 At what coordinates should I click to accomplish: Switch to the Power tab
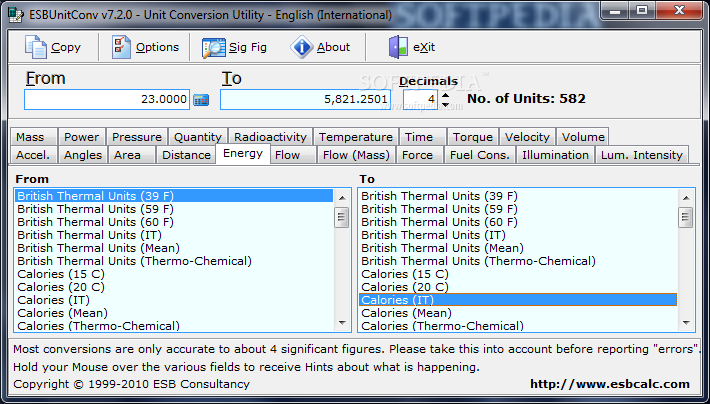tap(82, 137)
